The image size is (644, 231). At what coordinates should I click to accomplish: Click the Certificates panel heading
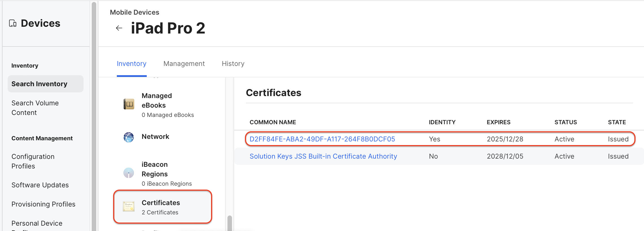click(273, 93)
